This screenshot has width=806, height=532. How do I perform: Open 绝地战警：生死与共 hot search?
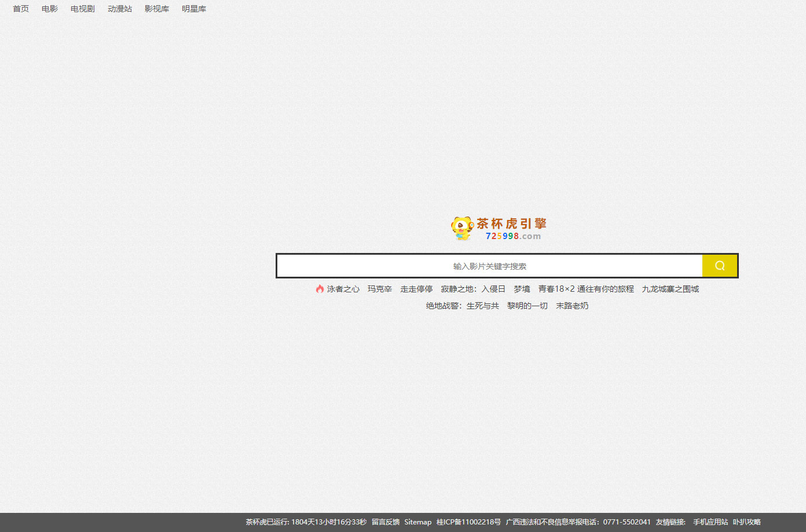click(x=463, y=306)
